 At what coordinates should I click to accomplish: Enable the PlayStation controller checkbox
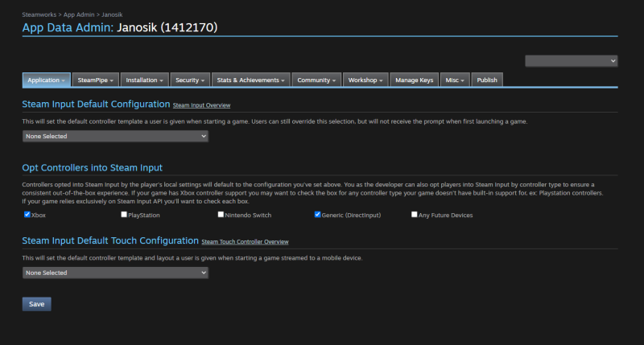coord(124,215)
